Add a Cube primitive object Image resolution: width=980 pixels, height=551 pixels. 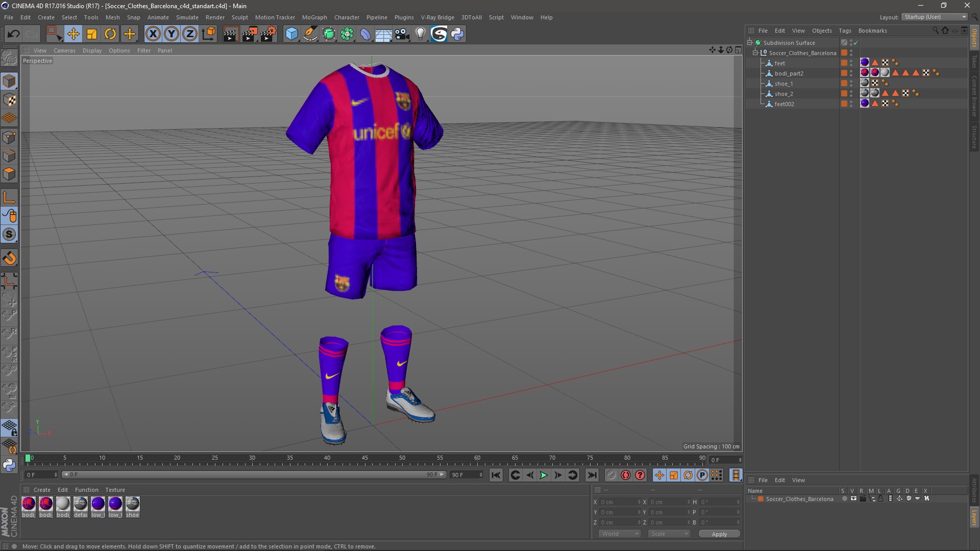291,34
